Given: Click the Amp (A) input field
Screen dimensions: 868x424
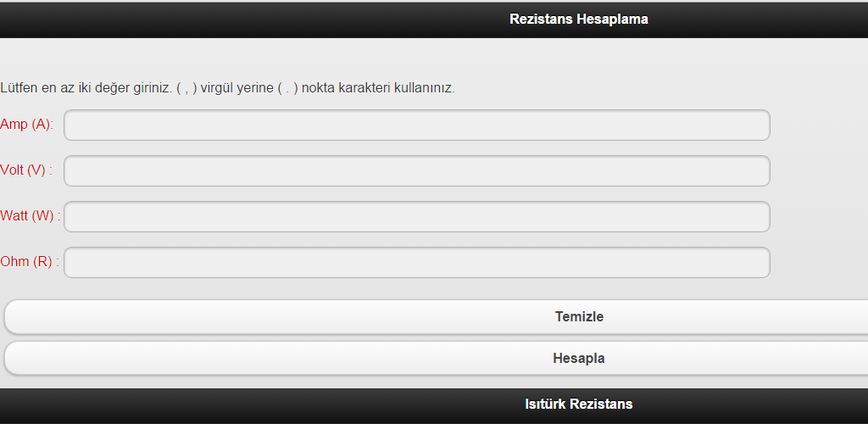Looking at the screenshot, I should click(417, 126).
